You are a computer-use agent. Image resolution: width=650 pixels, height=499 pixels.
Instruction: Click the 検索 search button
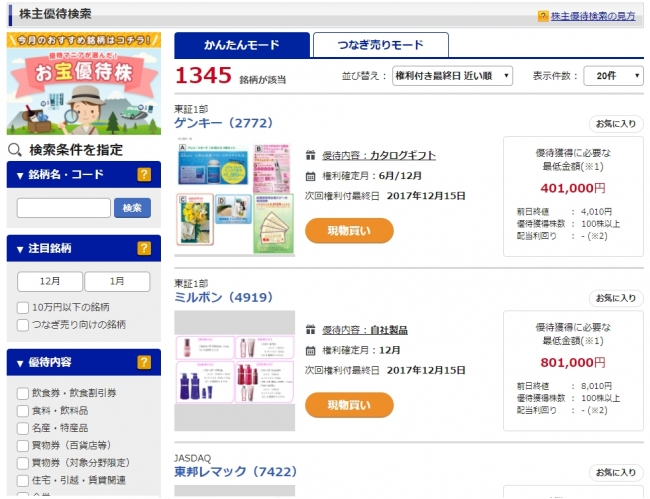[x=132, y=208]
